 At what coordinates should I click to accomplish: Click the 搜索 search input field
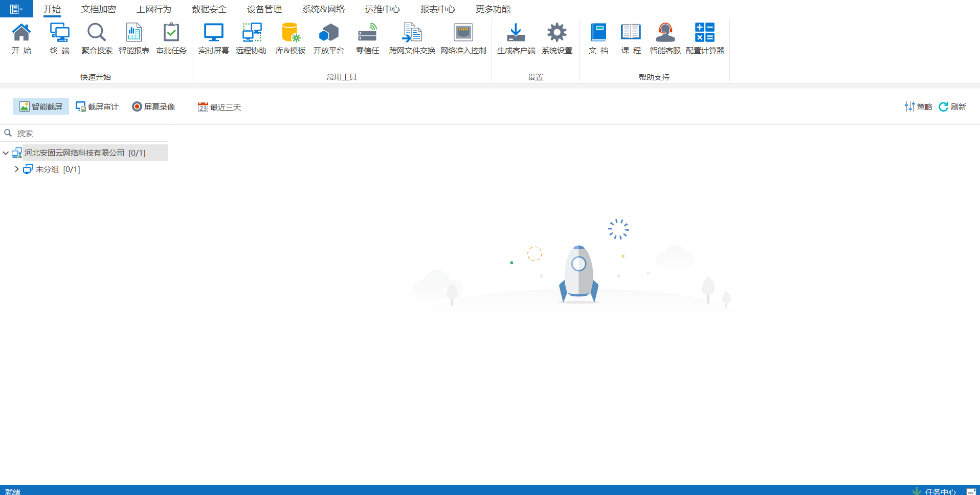[x=87, y=133]
